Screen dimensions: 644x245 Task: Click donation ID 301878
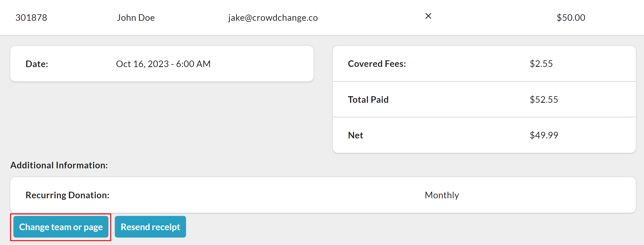pos(31,18)
